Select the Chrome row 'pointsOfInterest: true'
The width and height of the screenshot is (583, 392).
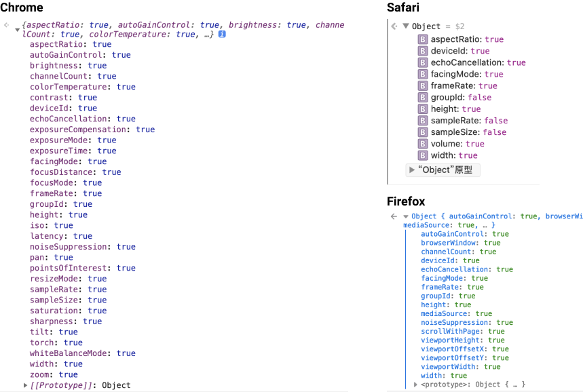click(x=83, y=269)
